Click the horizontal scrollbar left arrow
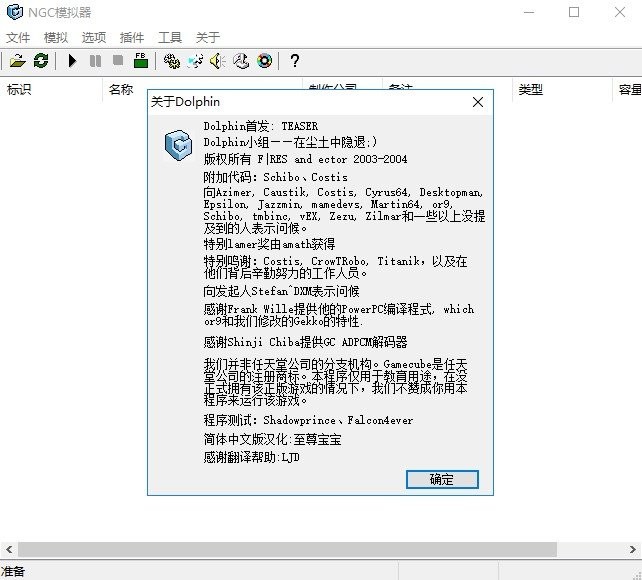Screen dimensions: 642x580 coord(9,549)
